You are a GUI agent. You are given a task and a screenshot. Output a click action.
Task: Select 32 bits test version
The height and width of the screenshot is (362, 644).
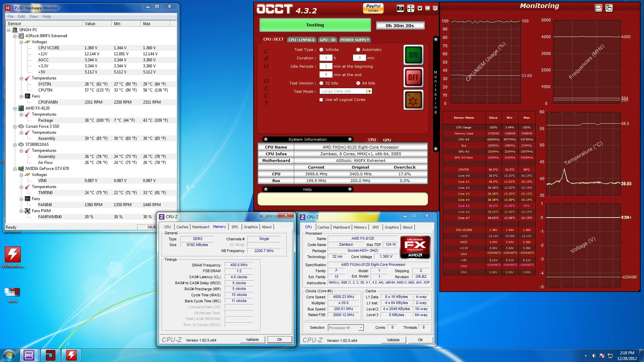click(x=321, y=83)
